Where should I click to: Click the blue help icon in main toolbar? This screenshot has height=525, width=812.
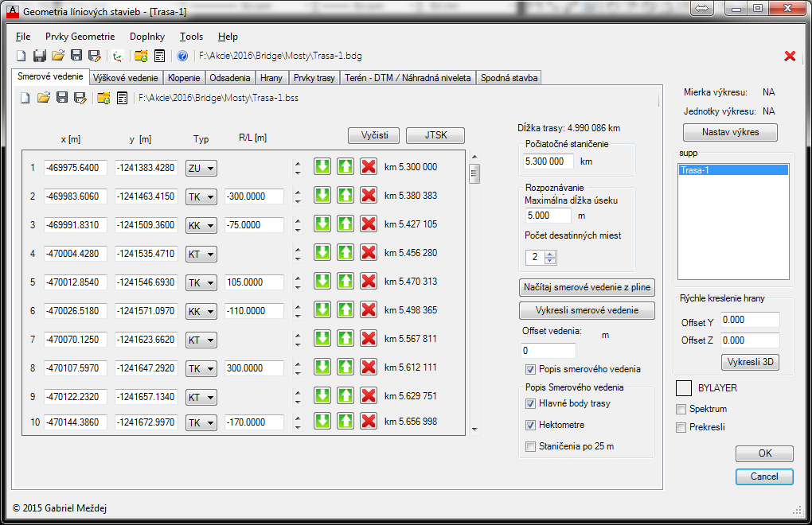[182, 56]
